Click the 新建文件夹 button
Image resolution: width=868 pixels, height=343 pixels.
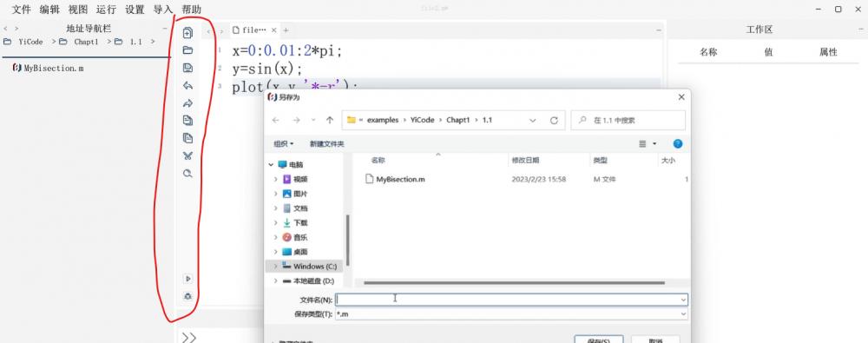(x=327, y=144)
